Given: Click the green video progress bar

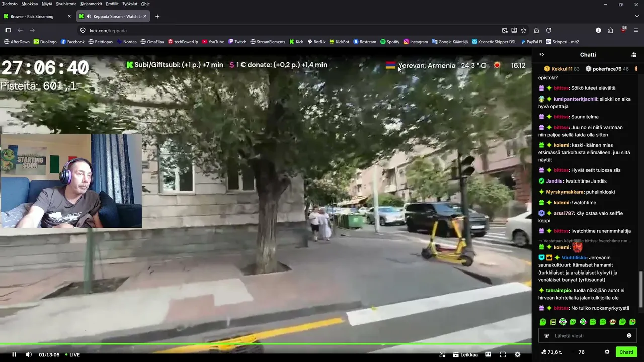Looking at the screenshot, I should tap(266, 344).
